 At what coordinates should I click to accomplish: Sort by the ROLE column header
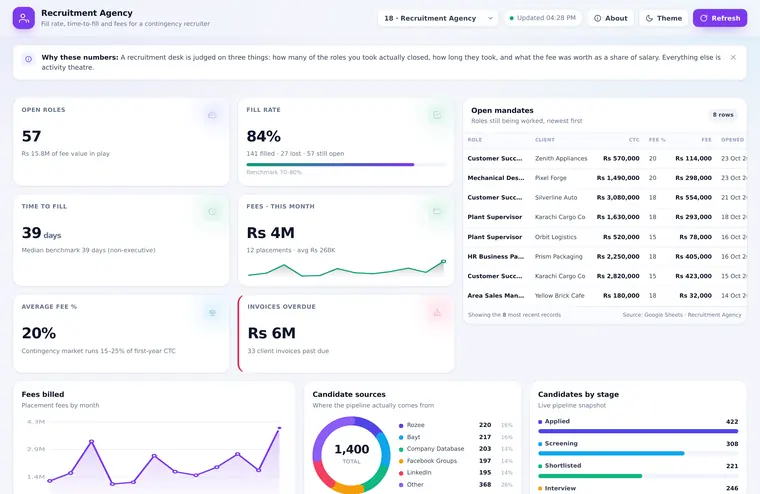coord(475,140)
